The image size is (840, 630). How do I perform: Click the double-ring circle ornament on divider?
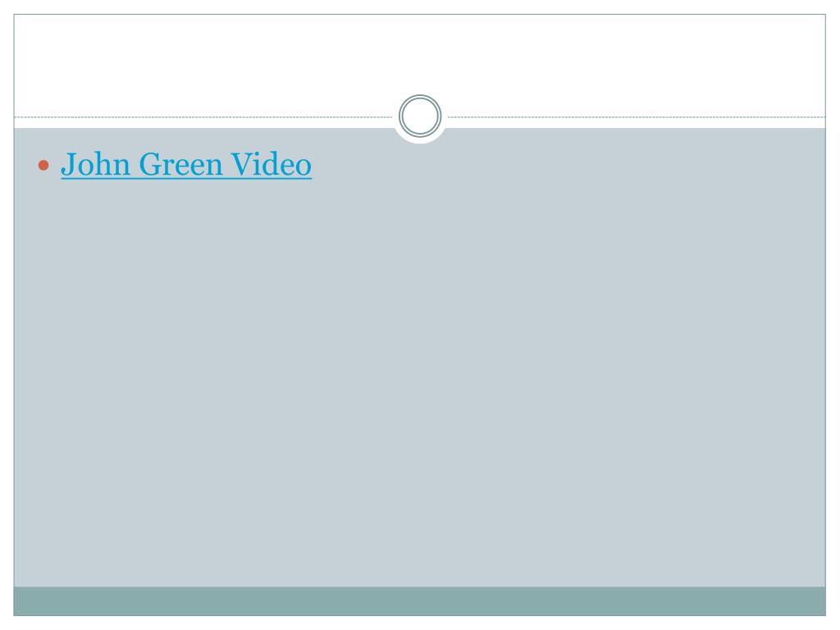pos(420,116)
